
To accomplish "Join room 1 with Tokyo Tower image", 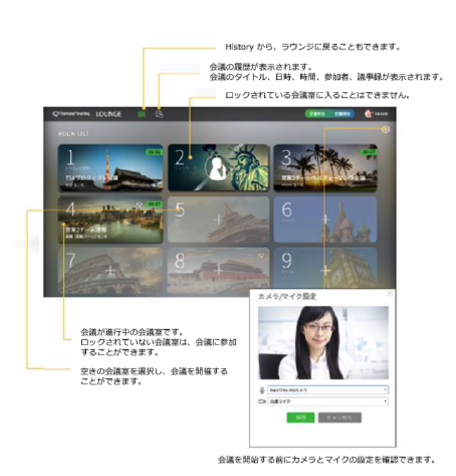I will click(111, 168).
